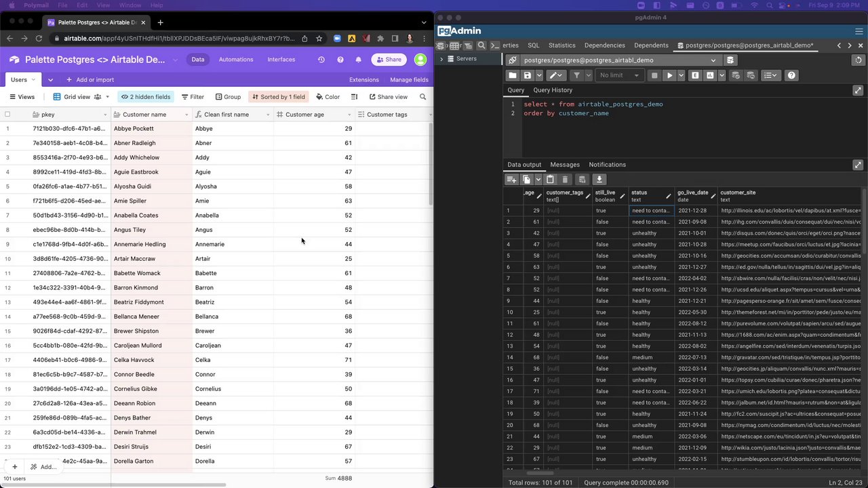The height and width of the screenshot is (488, 868).
Task: Open pgAdmin query tool help icon
Action: coord(791,75)
